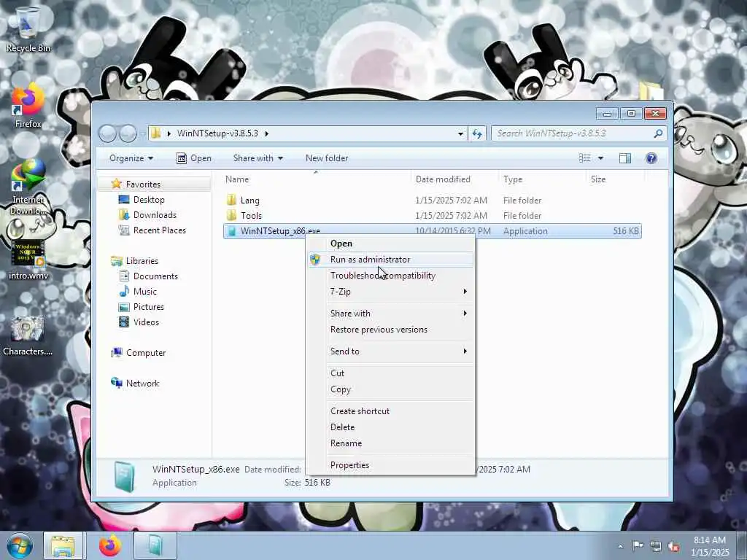Click the search magnifier icon
This screenshot has height=560, width=747.
coord(659,133)
